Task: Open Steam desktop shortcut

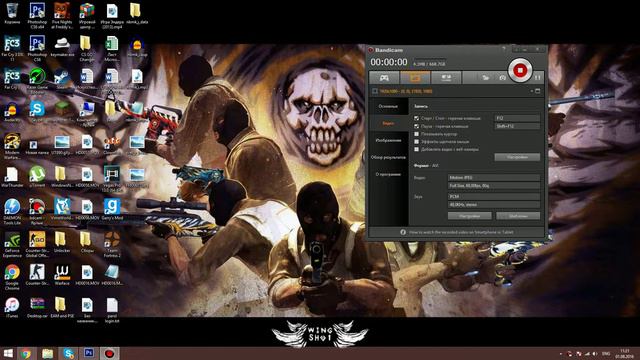Action: [62, 78]
